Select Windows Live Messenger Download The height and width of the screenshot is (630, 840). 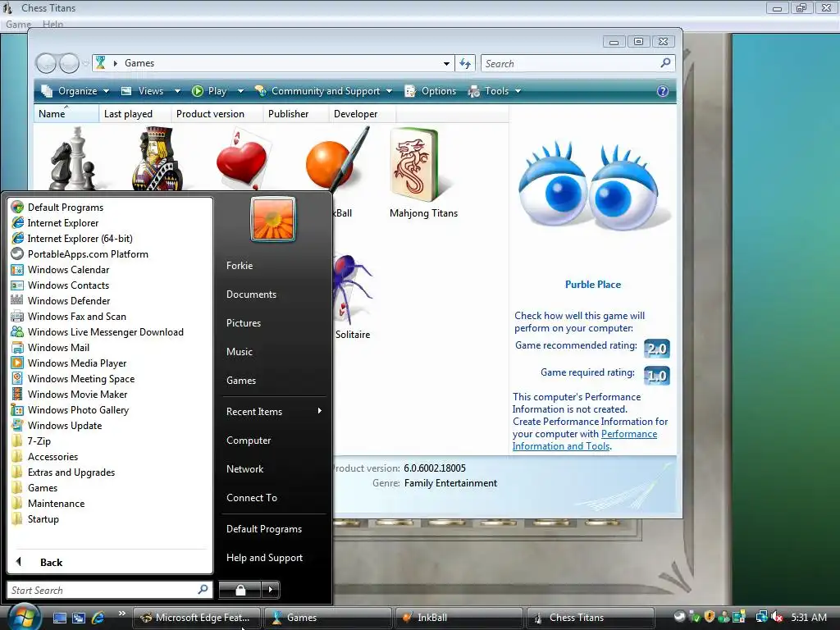[106, 331]
